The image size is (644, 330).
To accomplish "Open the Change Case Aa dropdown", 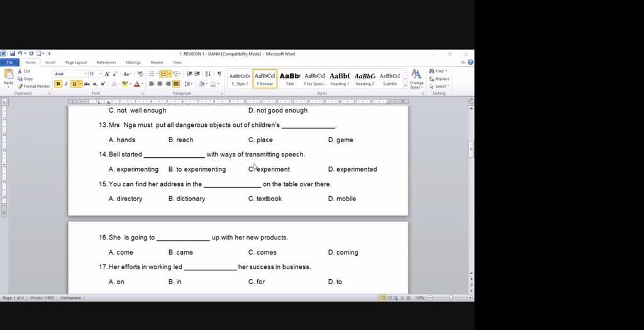I will [x=127, y=74].
